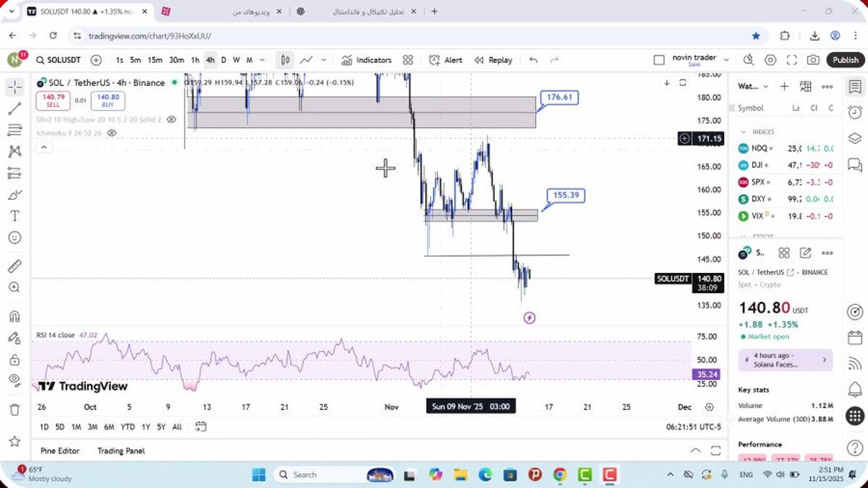Switch to the 15m timeframe

pos(155,60)
